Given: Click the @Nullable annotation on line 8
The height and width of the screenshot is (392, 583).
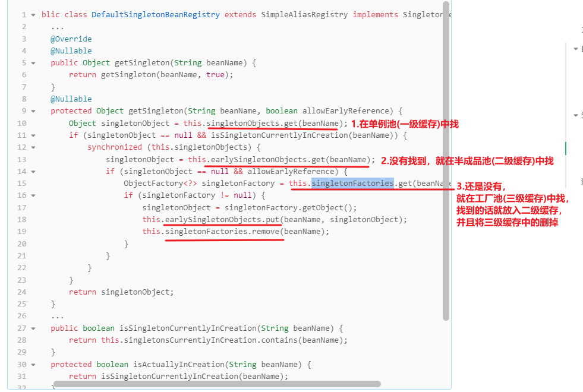Looking at the screenshot, I should [x=71, y=99].
